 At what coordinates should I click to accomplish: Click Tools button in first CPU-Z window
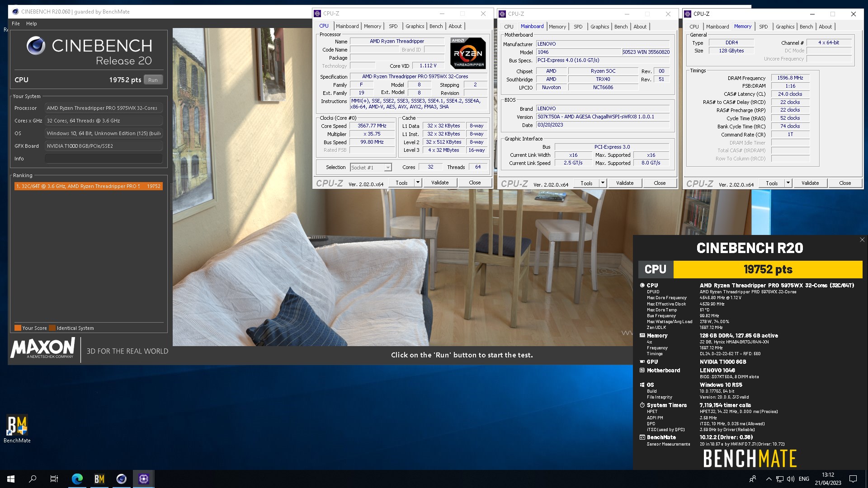(x=401, y=183)
